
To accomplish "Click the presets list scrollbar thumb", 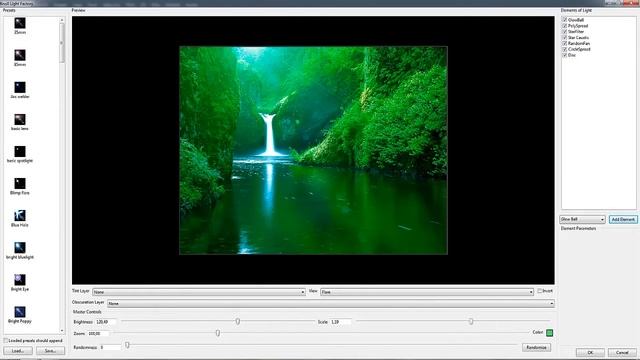I will coord(62,43).
